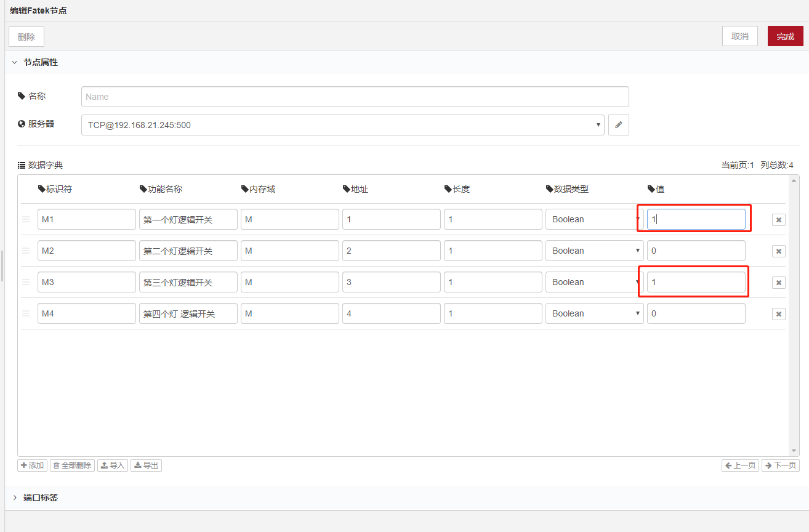Expand the 端口标签 section
809x532 pixels.
pyautogui.click(x=15, y=498)
